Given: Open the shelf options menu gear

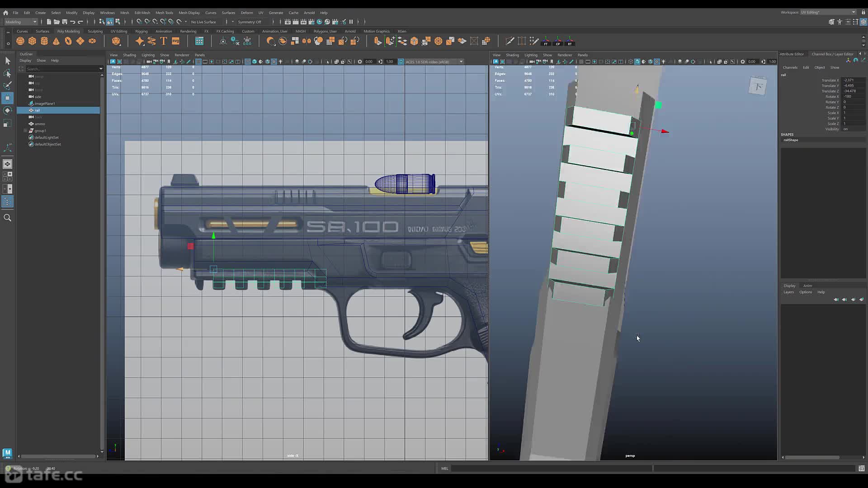Looking at the screenshot, I should click(8, 44).
